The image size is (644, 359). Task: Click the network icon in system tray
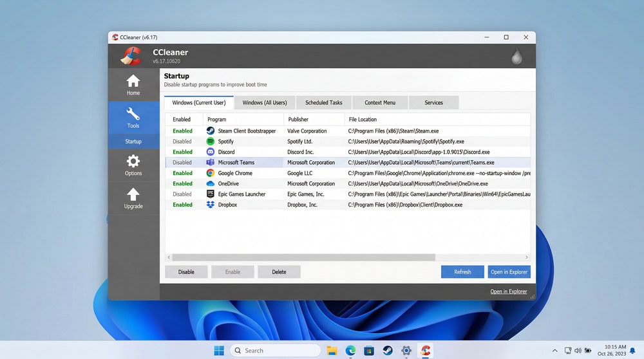click(567, 351)
